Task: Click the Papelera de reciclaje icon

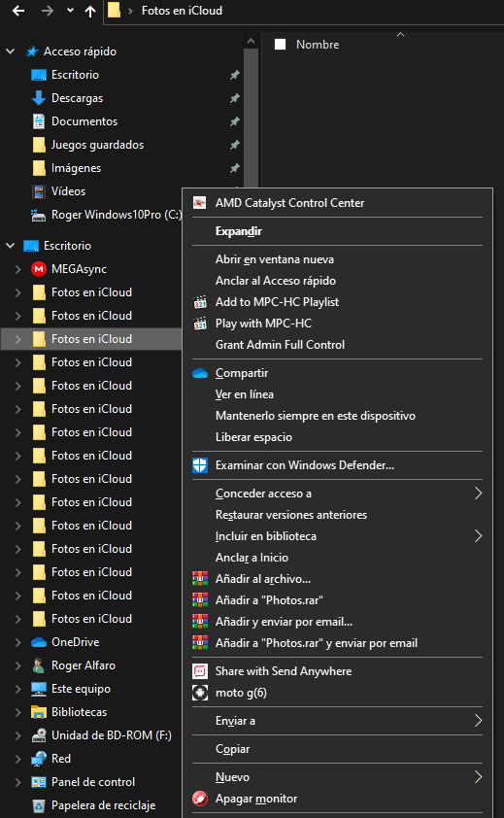Action: 39,806
